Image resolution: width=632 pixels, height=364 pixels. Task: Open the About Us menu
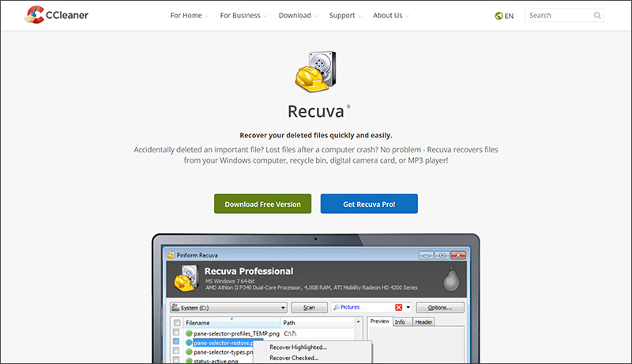[x=391, y=15]
